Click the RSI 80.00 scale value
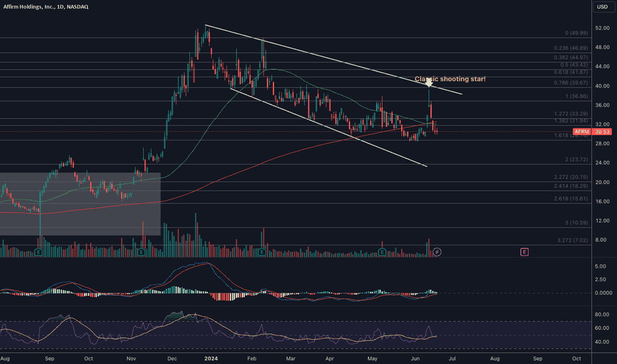617x364 pixels. point(602,315)
